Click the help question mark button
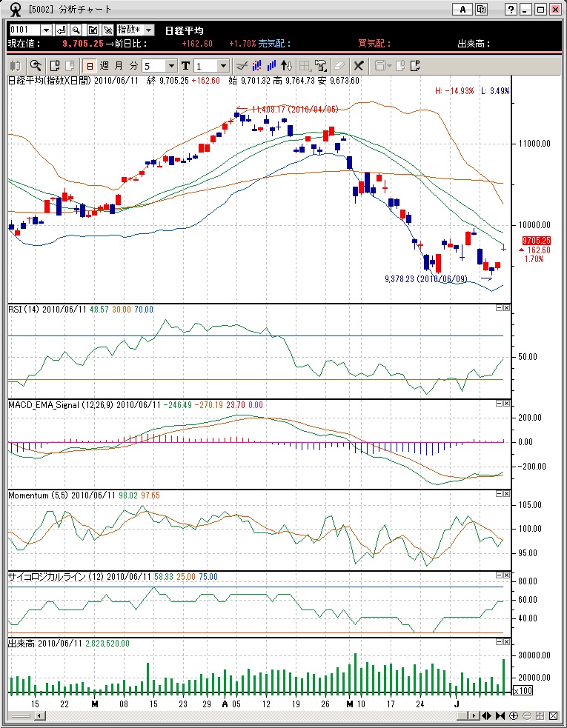The image size is (567, 728). (511, 10)
